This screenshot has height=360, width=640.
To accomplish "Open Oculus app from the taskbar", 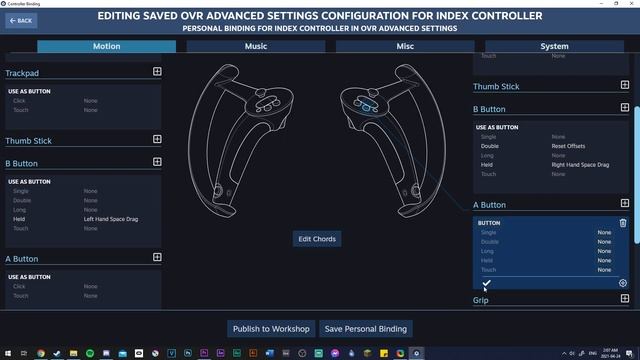I will (x=139, y=353).
